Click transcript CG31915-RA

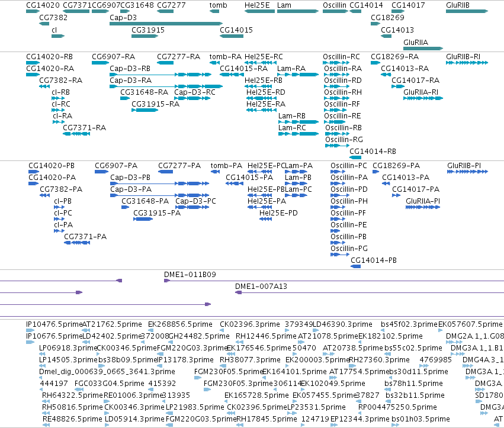(155, 104)
